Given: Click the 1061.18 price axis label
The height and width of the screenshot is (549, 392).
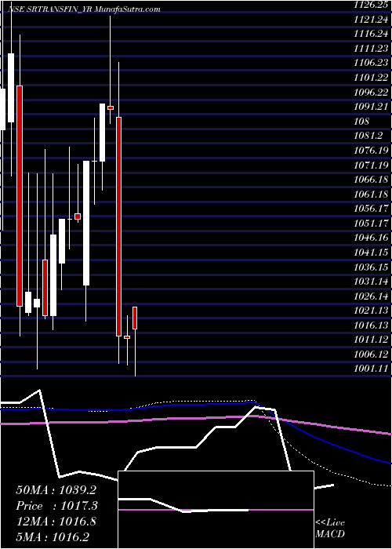Looking at the screenshot, I should [372, 194].
